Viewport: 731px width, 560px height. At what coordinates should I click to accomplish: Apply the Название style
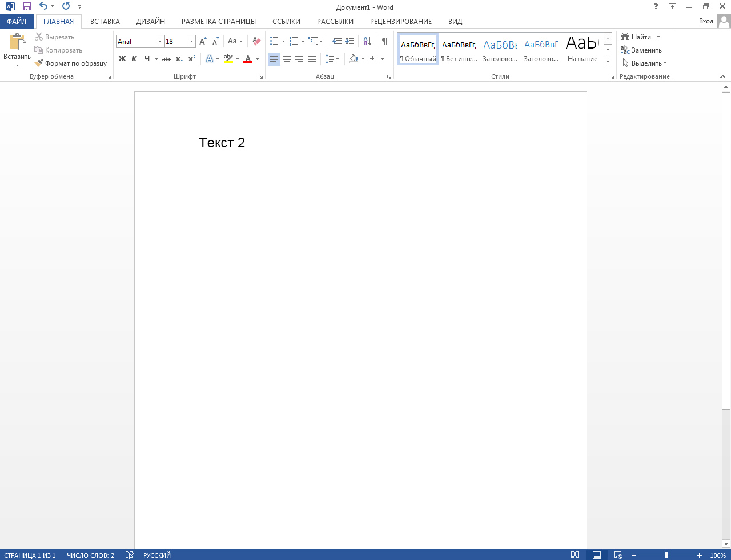(x=583, y=49)
